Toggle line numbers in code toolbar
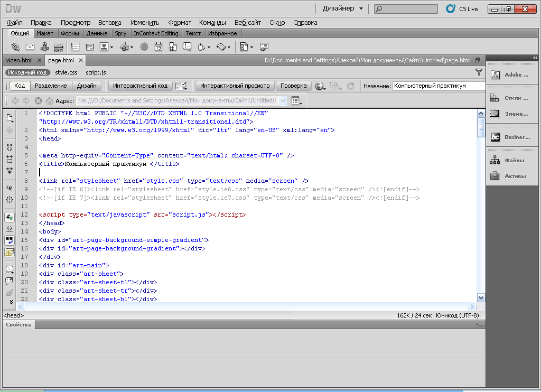541x392 pixels. click(10, 217)
